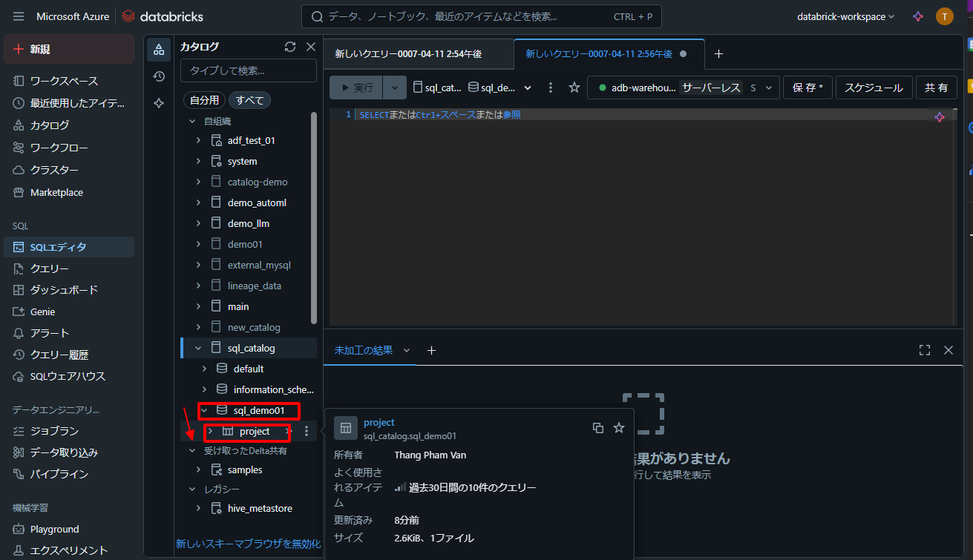Open the project table kebab menu
The width and height of the screenshot is (973, 560).
307,431
